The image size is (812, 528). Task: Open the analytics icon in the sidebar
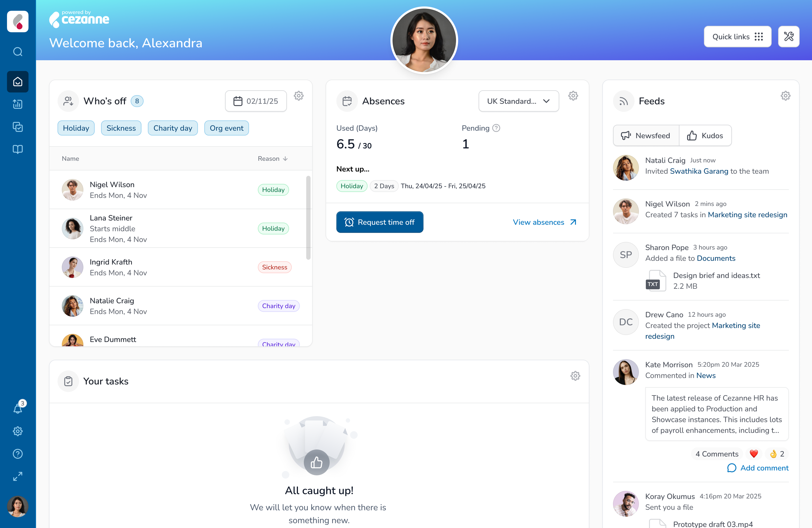[x=17, y=104]
